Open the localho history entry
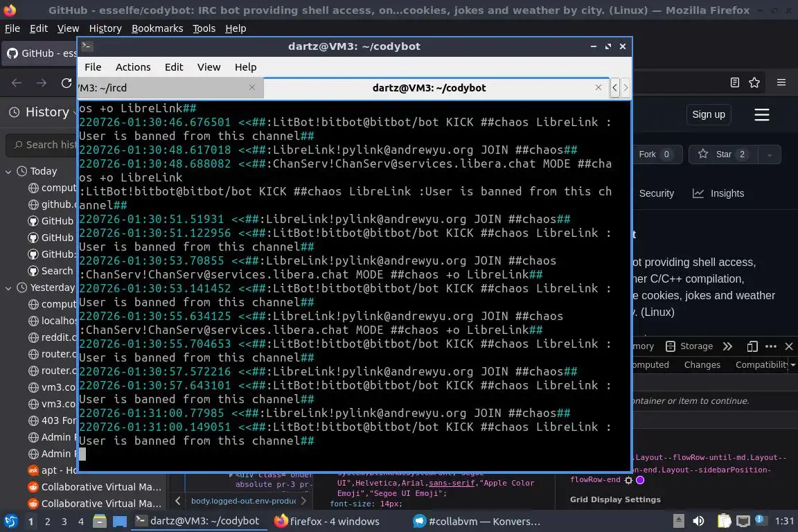 pos(52,321)
